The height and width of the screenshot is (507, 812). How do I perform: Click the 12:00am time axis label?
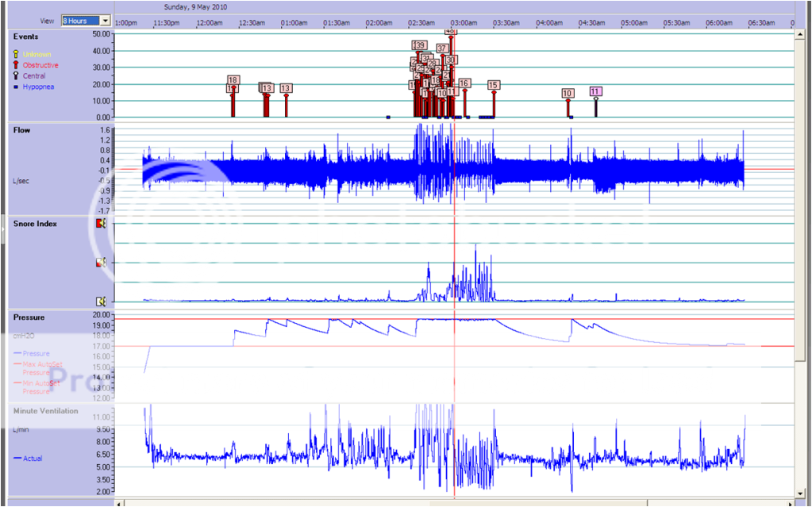click(210, 23)
